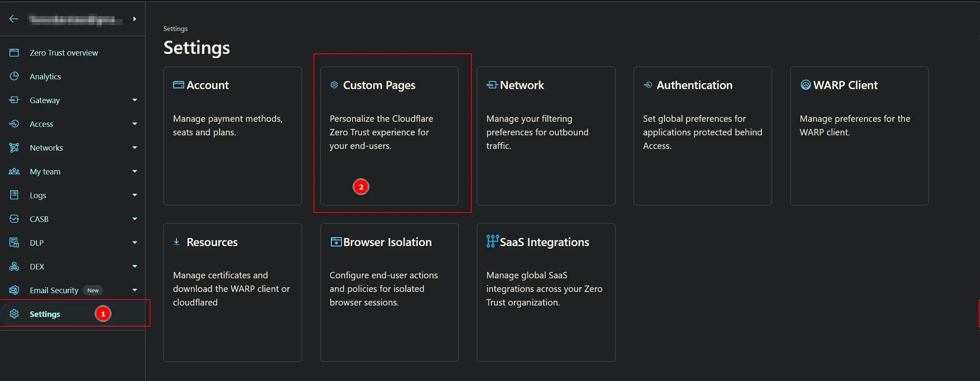Viewport: 980px width, 381px height.
Task: Click the CASB sidebar icon
Action: click(x=14, y=219)
